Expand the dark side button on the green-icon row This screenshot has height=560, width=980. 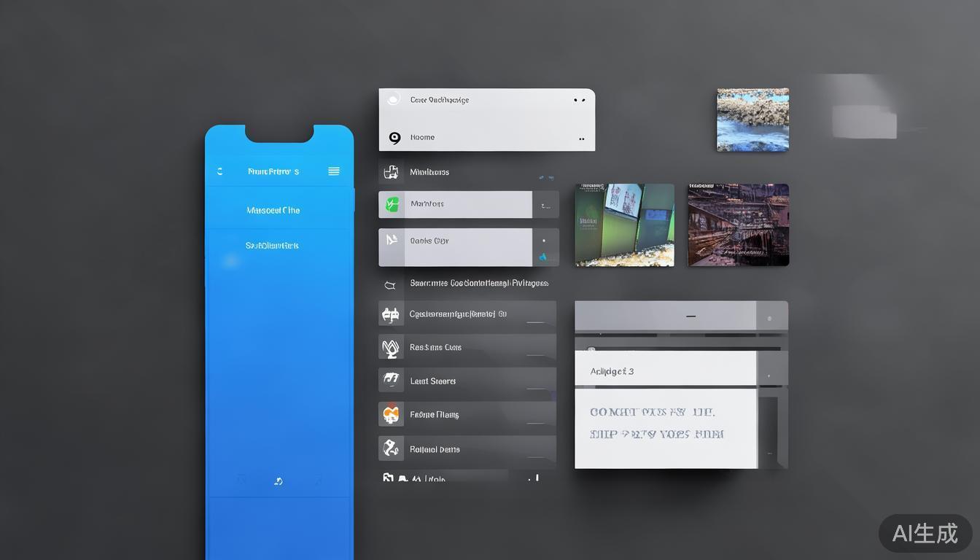pyautogui.click(x=545, y=205)
